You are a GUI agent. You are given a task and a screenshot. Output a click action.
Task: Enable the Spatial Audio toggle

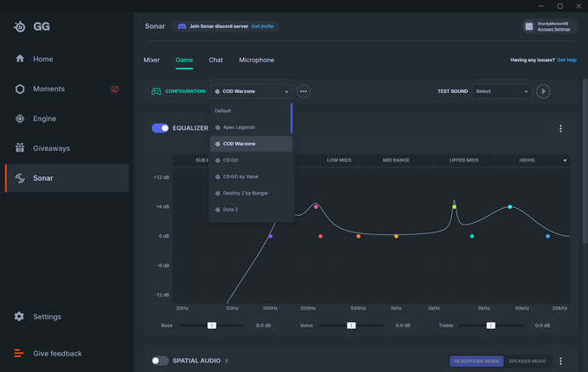pyautogui.click(x=160, y=361)
